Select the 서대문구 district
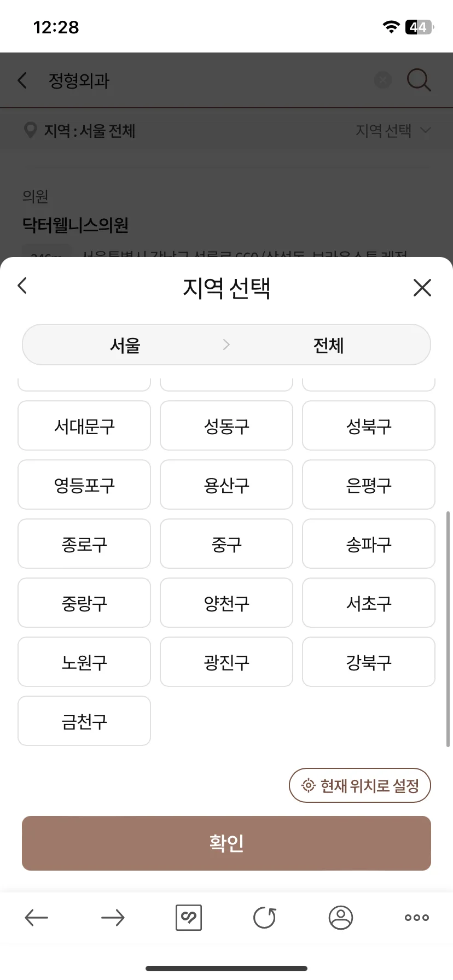This screenshot has width=453, height=980. point(84,425)
